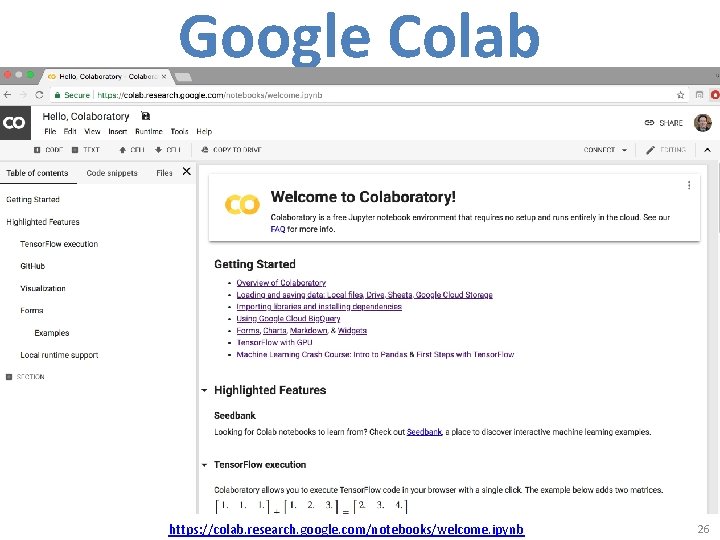Click the user profile avatar
The height and width of the screenshot is (540, 720).
click(x=702, y=123)
